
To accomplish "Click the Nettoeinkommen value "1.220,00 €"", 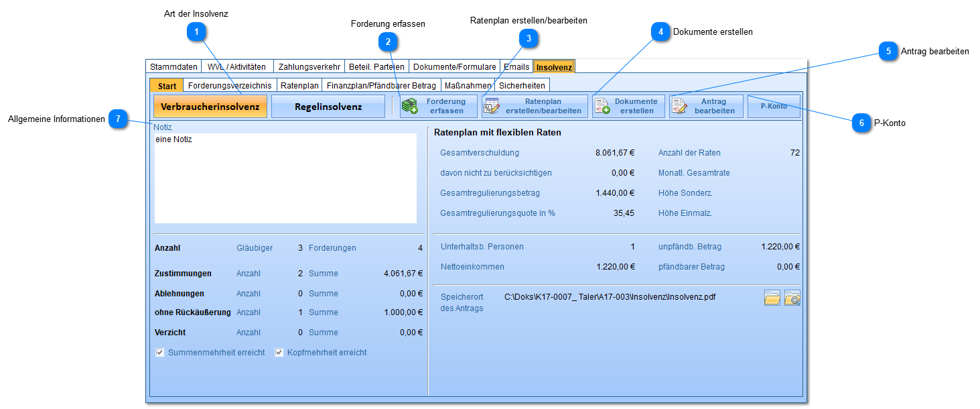I will coord(616,267).
